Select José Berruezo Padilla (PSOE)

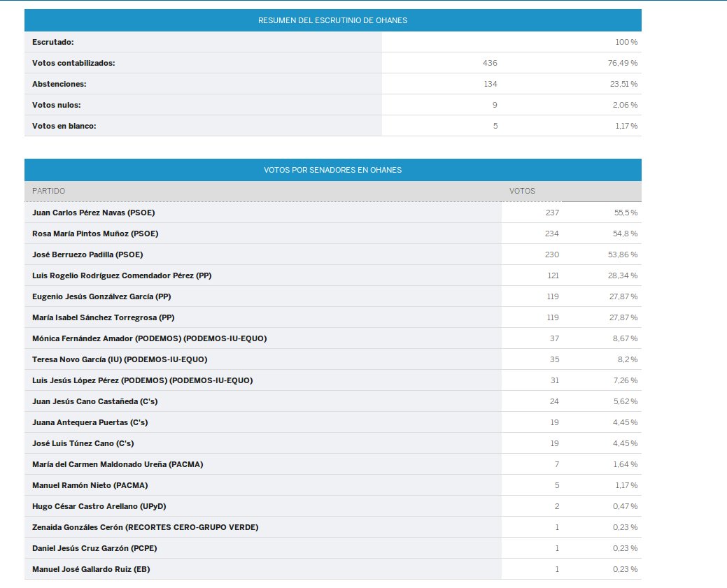[x=87, y=254]
